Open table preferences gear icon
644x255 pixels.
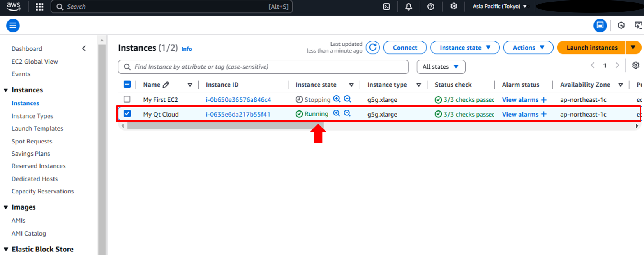[x=635, y=66]
